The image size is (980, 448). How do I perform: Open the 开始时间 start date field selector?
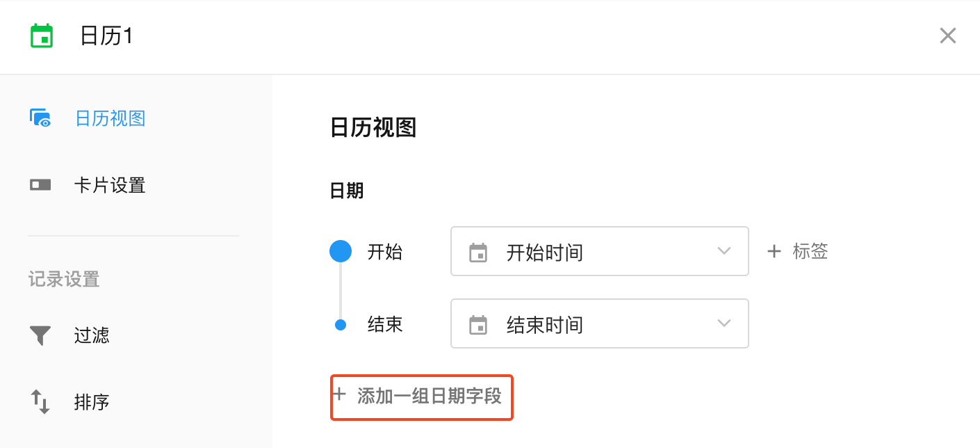(x=599, y=251)
